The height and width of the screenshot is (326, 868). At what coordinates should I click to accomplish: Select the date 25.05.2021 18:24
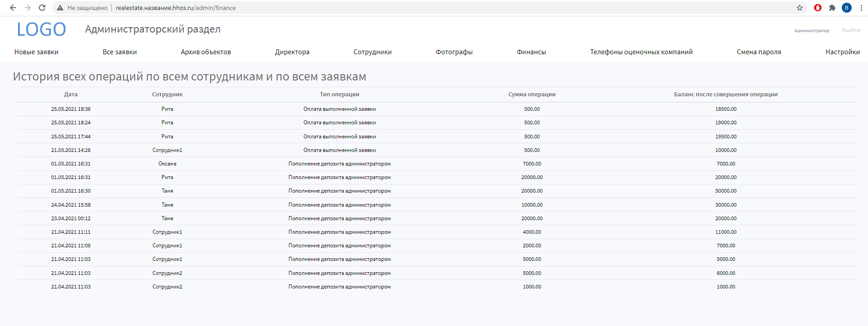[71, 123]
